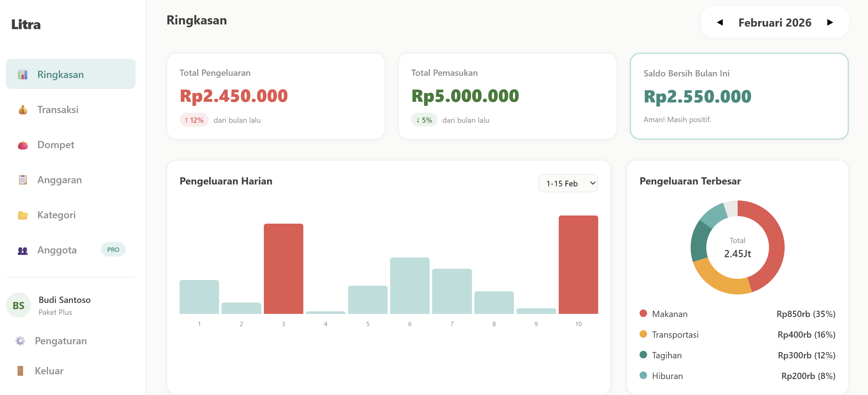Click the Litra logo
The height and width of the screenshot is (395, 868).
[26, 24]
